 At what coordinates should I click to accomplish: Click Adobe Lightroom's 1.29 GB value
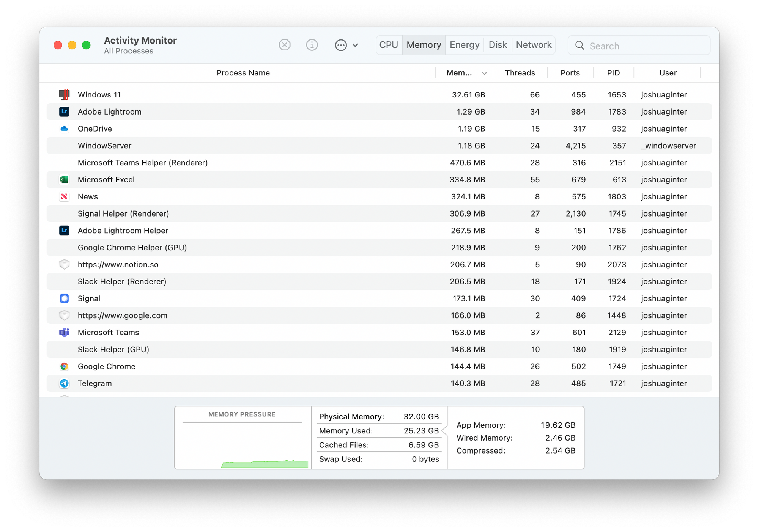tap(471, 112)
